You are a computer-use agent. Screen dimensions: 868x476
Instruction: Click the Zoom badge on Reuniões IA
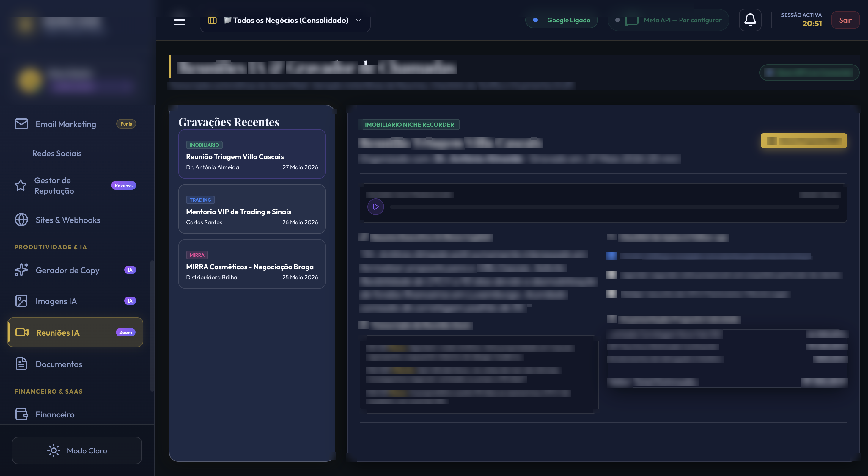point(125,332)
